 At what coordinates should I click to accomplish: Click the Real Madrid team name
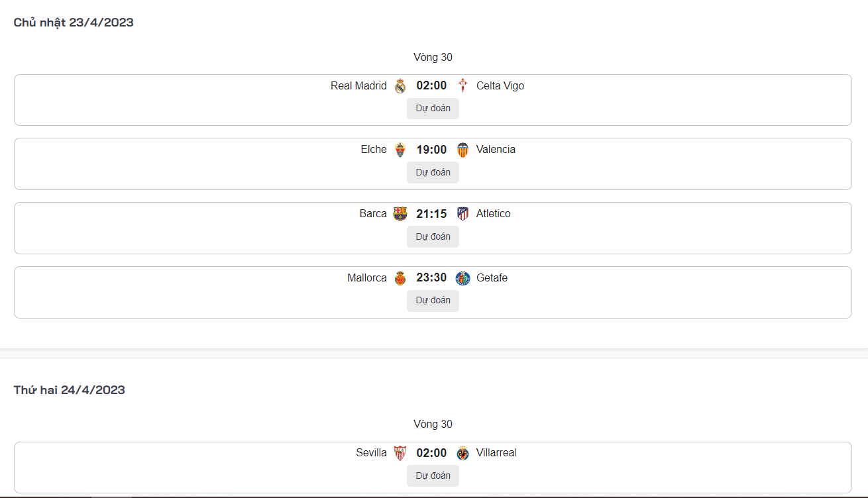coord(358,86)
